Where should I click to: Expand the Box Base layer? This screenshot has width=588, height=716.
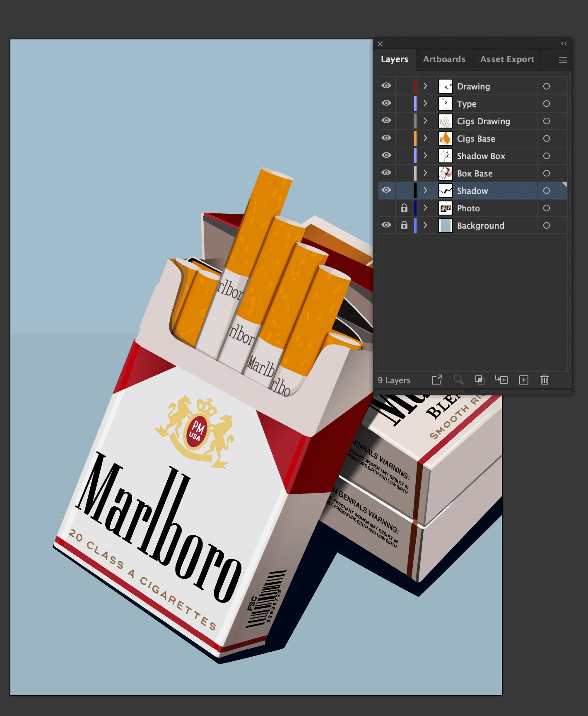425,173
